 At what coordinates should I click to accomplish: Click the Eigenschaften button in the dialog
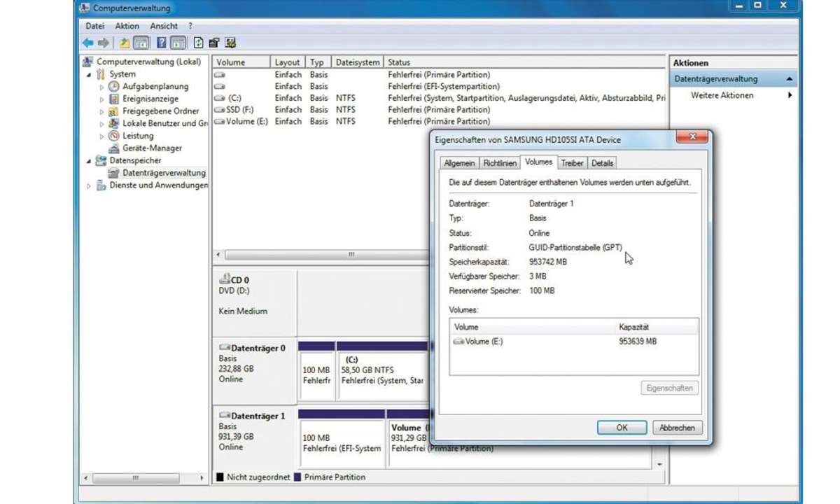click(670, 388)
